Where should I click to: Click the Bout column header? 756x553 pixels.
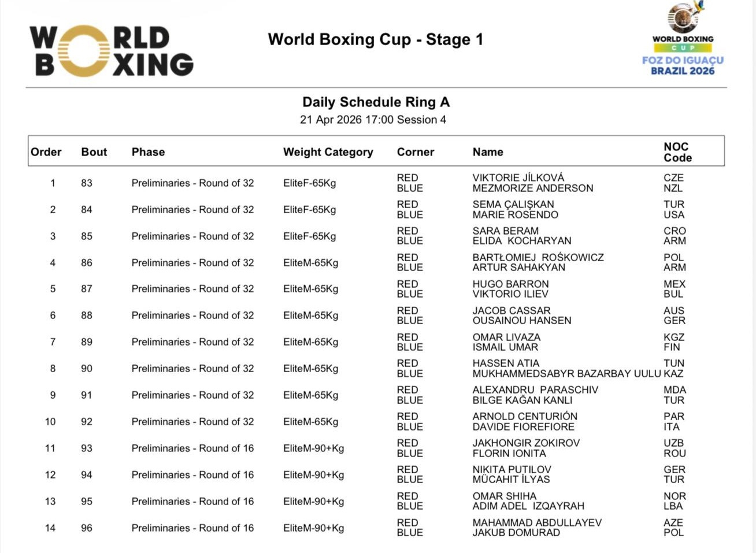click(94, 152)
